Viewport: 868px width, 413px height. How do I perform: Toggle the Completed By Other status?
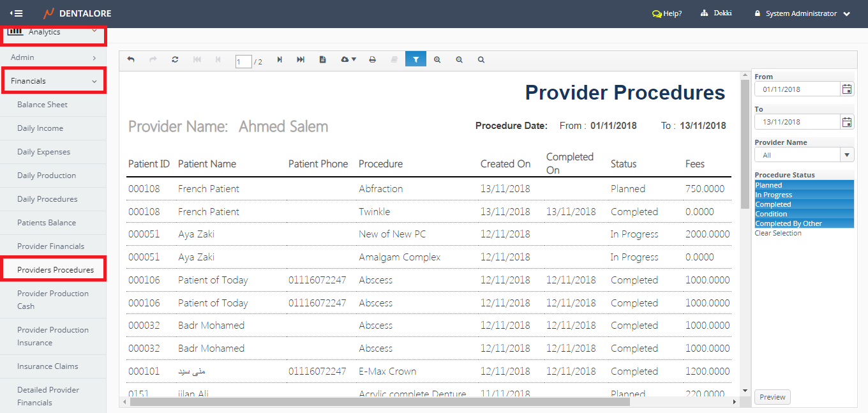coord(804,223)
